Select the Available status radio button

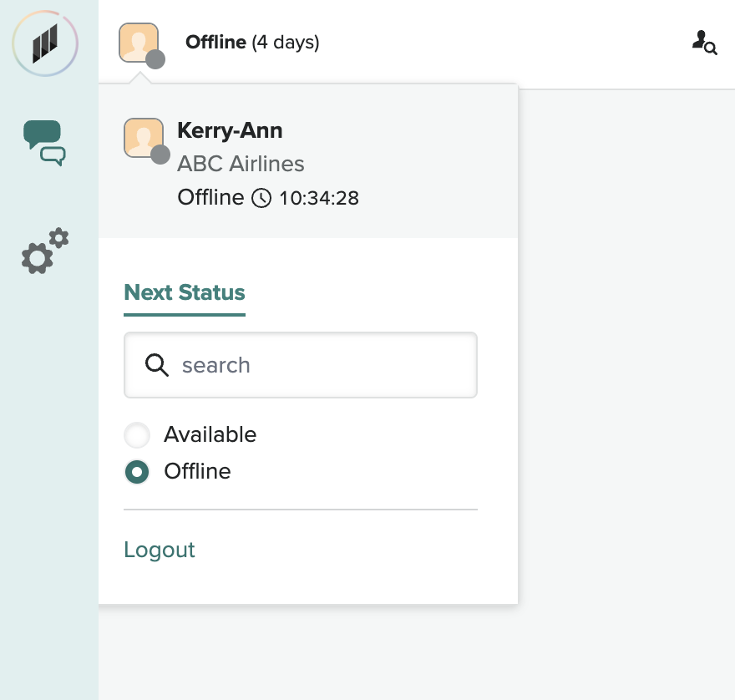point(137,435)
